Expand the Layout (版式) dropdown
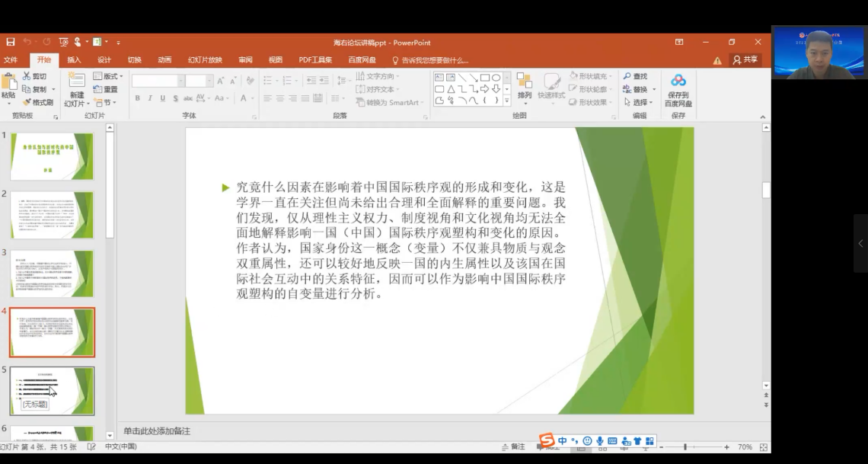The height and width of the screenshot is (464, 868). click(x=108, y=76)
